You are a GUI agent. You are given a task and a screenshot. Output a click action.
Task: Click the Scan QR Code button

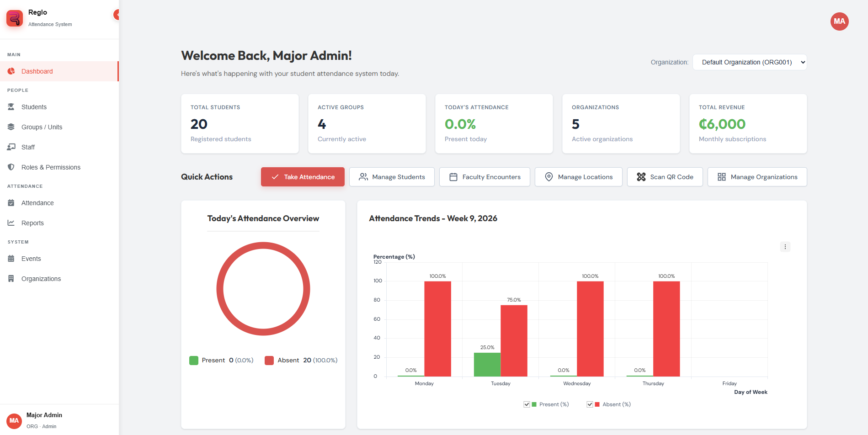(665, 177)
